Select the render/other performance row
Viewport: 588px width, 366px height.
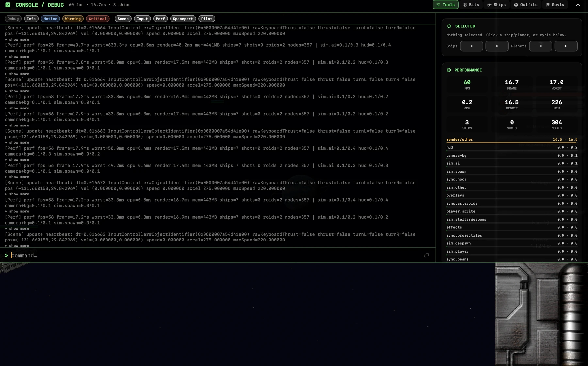click(x=512, y=140)
